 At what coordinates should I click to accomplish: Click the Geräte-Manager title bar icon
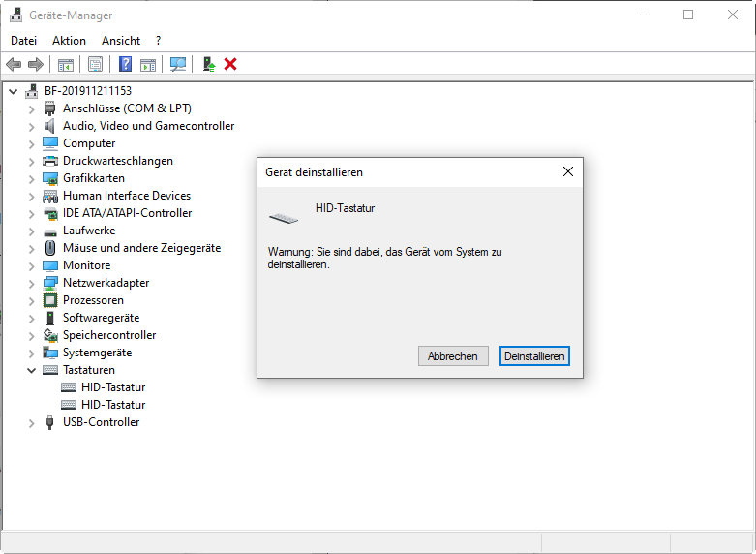(15, 15)
